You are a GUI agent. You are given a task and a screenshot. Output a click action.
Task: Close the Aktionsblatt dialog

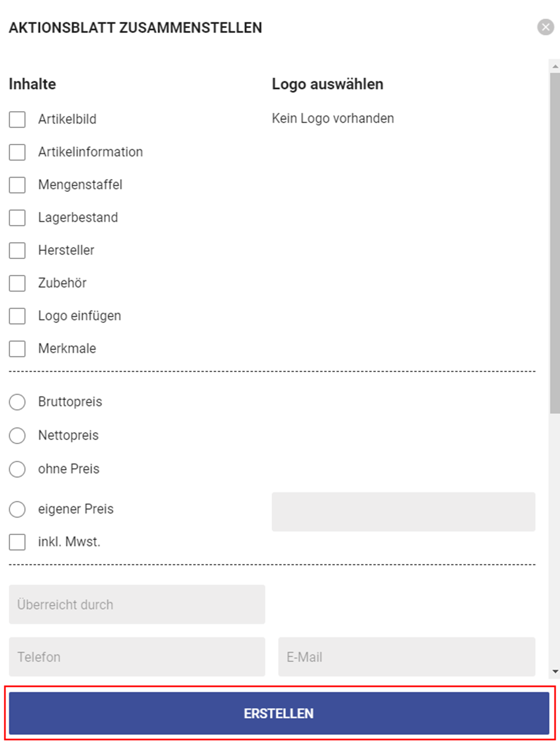point(545,27)
